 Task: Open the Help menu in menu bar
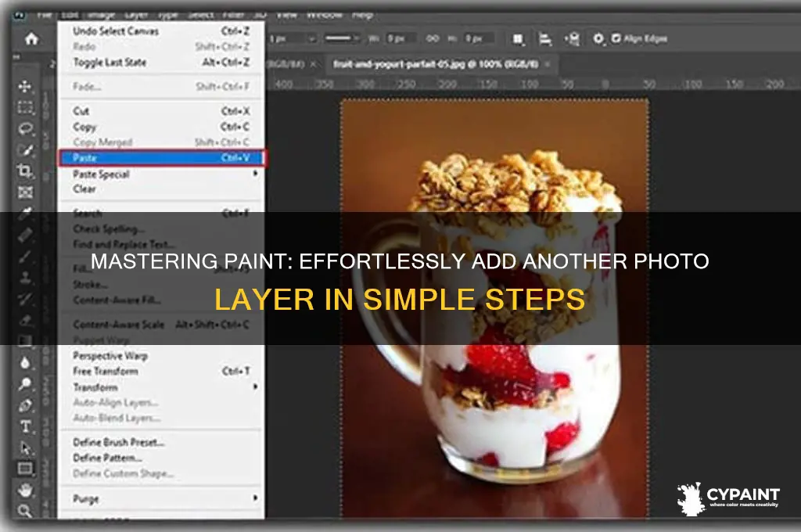pyautogui.click(x=362, y=15)
